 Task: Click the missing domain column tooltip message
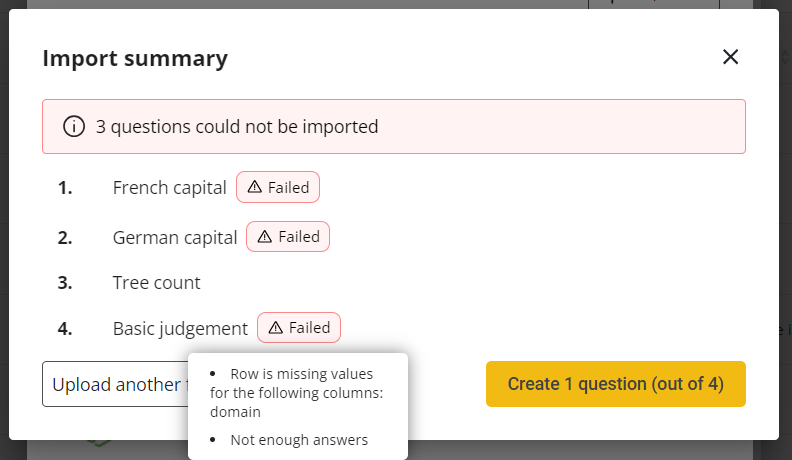(297, 391)
